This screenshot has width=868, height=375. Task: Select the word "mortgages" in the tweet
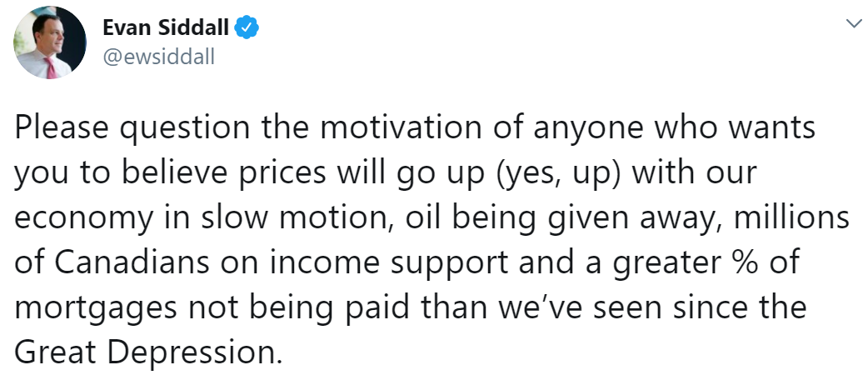(96, 308)
